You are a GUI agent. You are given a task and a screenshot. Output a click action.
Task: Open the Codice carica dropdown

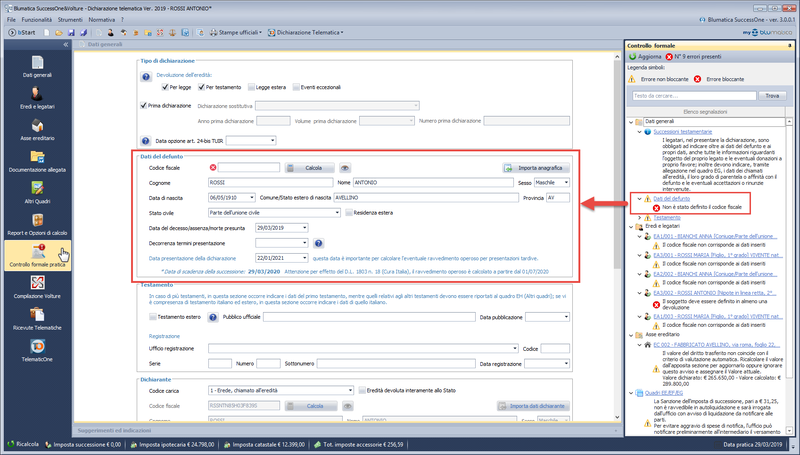[350, 390]
